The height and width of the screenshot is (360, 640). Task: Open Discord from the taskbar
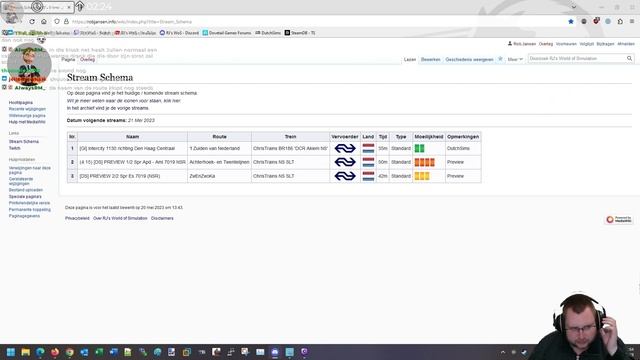[x=275, y=352]
